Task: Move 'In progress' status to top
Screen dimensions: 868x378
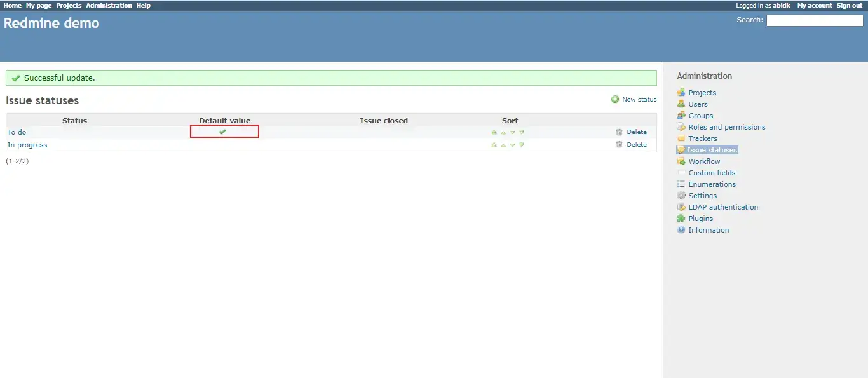Action: (494, 145)
